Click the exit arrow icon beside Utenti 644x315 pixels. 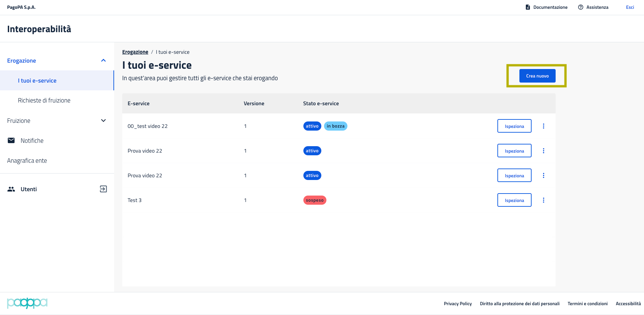[x=103, y=189]
